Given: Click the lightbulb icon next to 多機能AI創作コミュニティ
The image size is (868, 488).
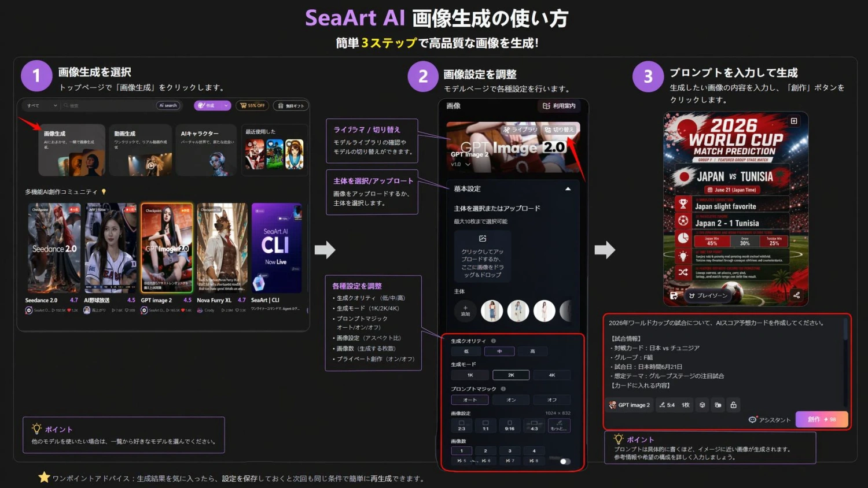Looking at the screenshot, I should [x=104, y=191].
